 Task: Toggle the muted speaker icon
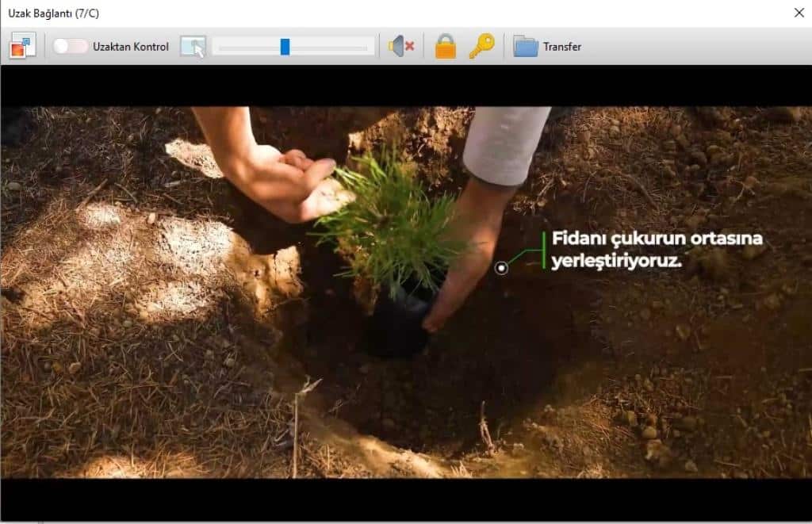coord(401,47)
